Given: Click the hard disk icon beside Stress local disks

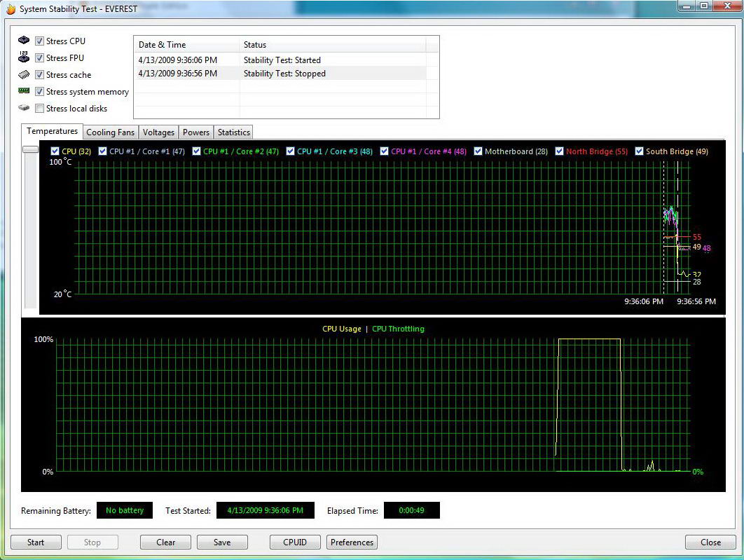Looking at the screenshot, I should [24, 108].
